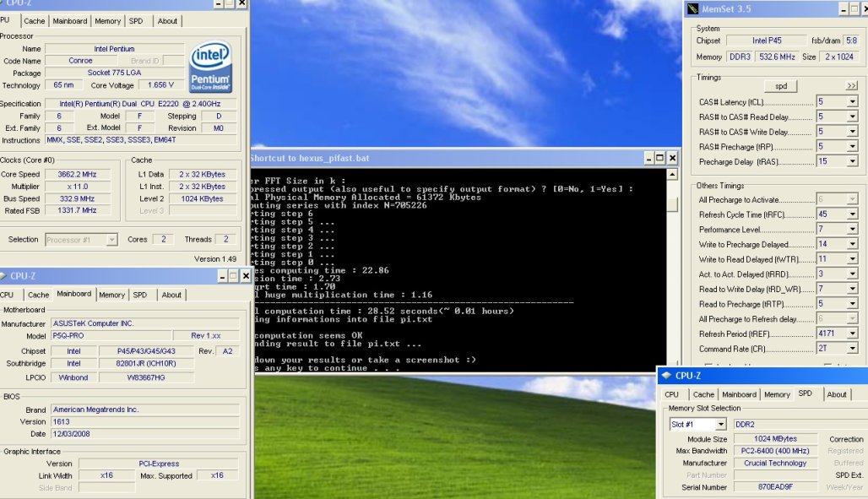Screen dimensions: 868x499
Task: Click Crucial Technology manufacturer in SPD window
Action: point(775,464)
